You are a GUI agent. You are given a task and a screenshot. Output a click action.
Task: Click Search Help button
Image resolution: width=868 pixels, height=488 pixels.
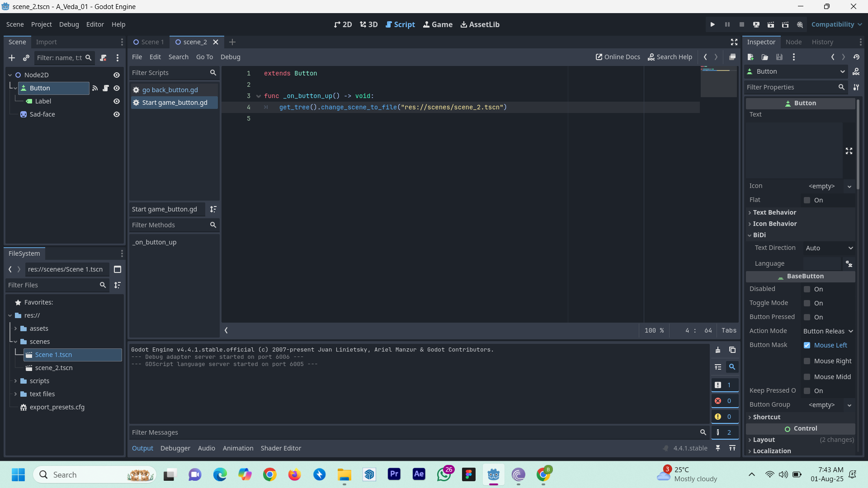tap(670, 57)
